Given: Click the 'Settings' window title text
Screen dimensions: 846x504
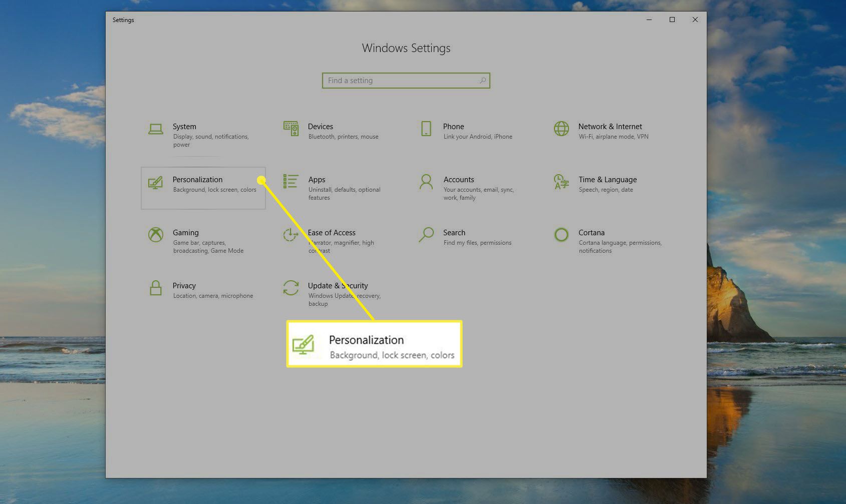Looking at the screenshot, I should [x=123, y=20].
